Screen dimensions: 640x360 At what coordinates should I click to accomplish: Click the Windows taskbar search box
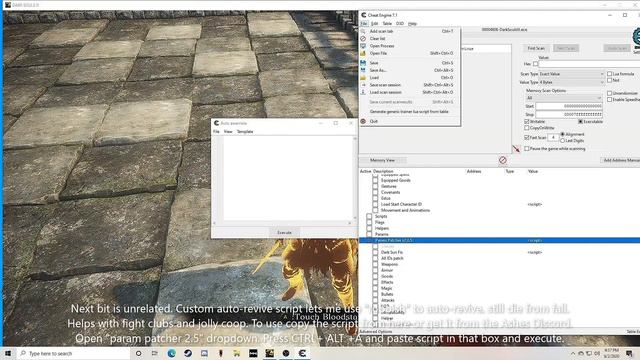coord(73,353)
